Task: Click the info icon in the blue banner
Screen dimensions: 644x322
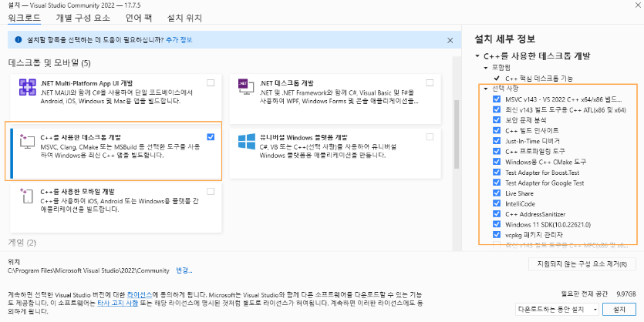Action: pos(18,40)
